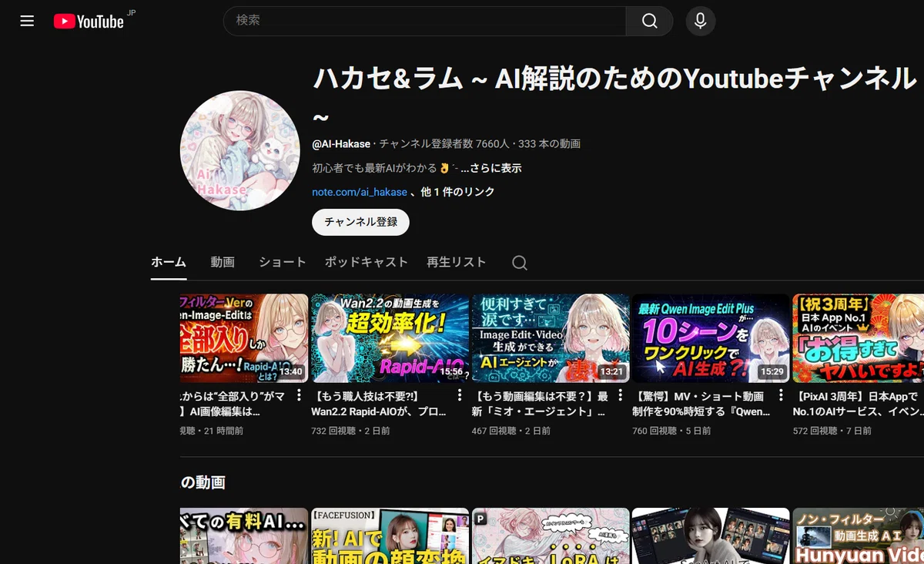Start voice search with microphone

point(700,21)
